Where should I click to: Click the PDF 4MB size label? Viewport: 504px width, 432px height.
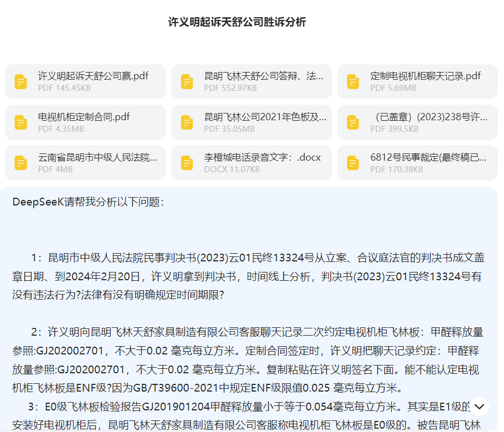(55, 169)
